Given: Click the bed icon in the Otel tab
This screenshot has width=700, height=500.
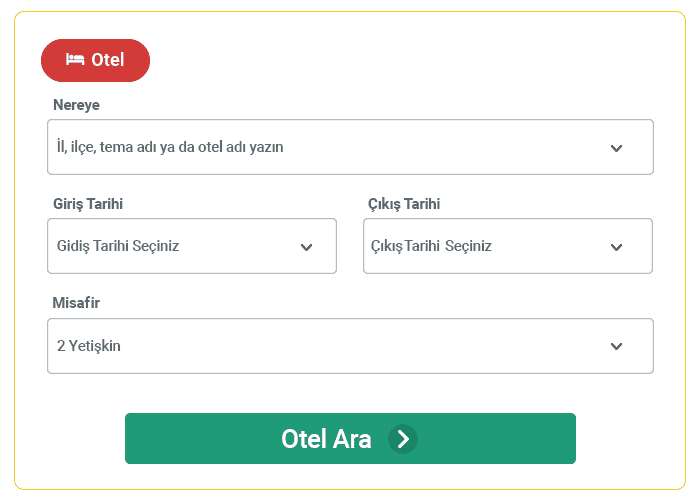Looking at the screenshot, I should coord(75,59).
